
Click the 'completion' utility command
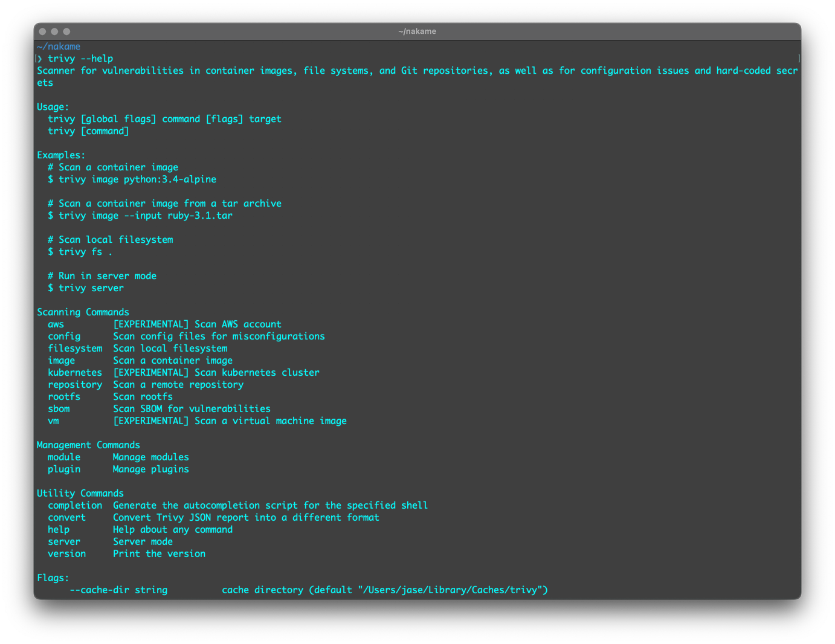pos(75,506)
